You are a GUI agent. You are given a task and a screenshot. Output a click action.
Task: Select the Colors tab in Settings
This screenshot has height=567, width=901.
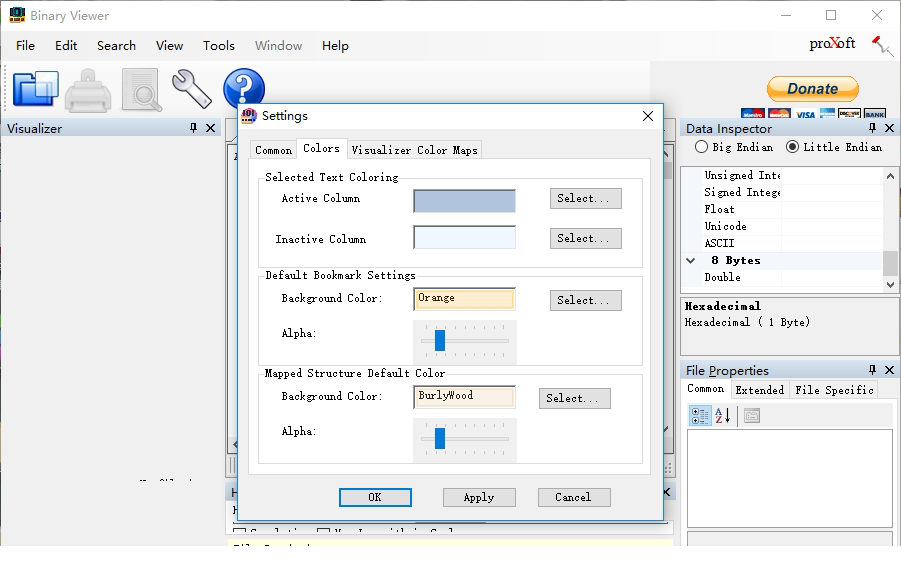pyautogui.click(x=321, y=148)
